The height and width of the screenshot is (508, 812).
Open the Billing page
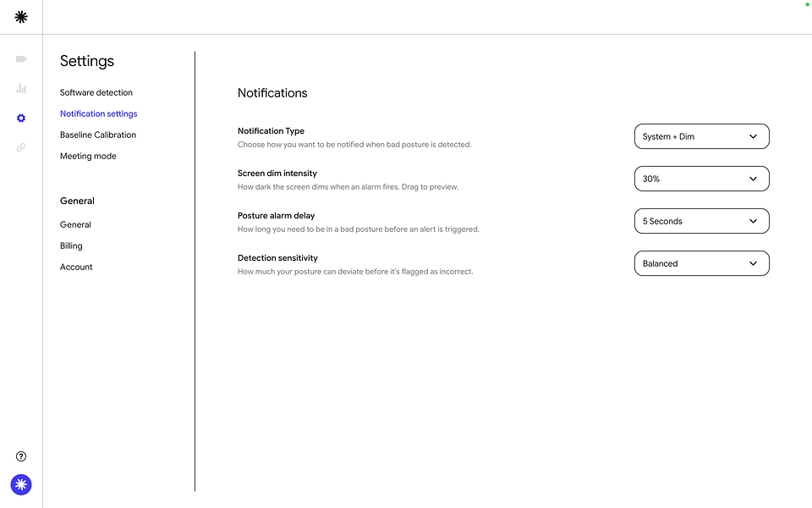(x=71, y=246)
